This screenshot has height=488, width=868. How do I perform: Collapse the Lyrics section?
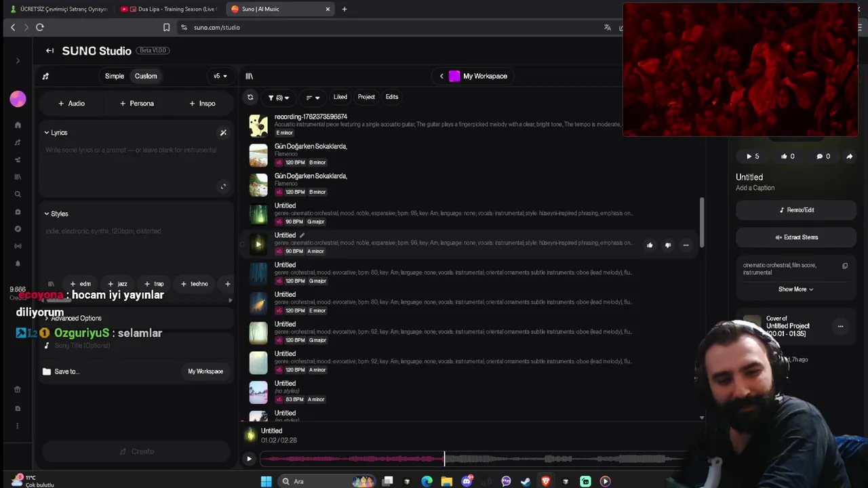pyautogui.click(x=56, y=133)
